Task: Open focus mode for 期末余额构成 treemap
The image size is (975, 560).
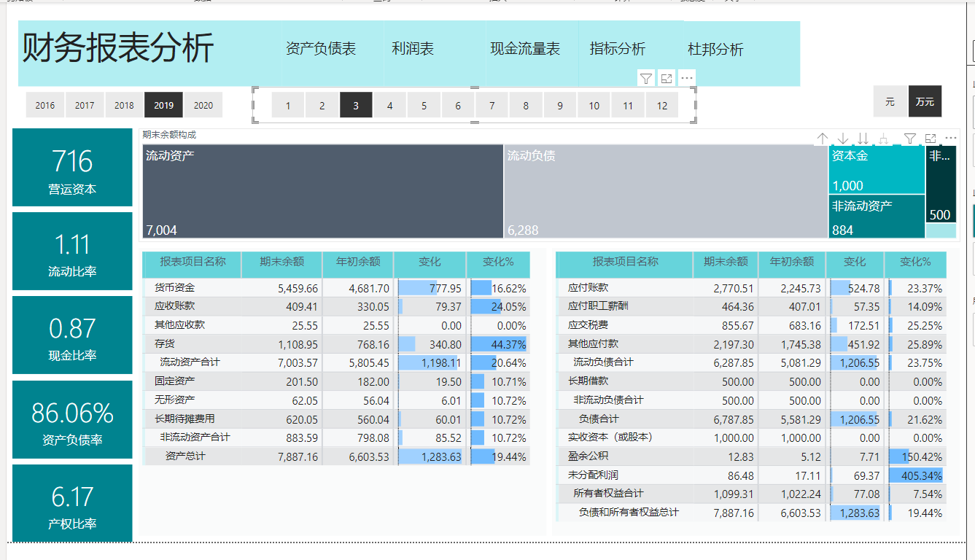Action: coord(930,139)
